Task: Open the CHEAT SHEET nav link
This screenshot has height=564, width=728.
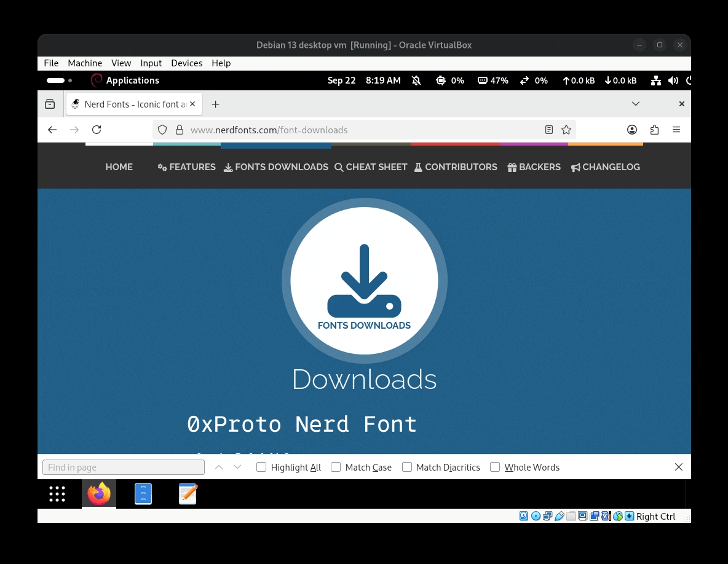Action: 371,167
